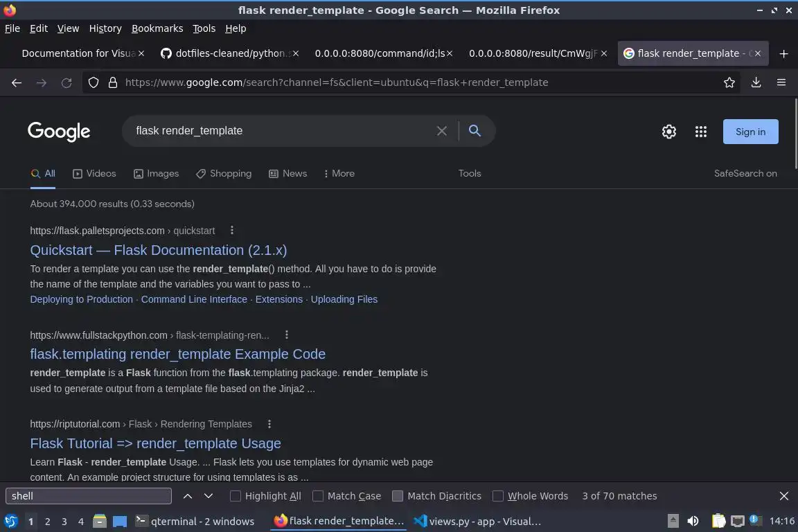This screenshot has height=532, width=798.
Task: Open the Extensions sublink
Action: tap(279, 299)
